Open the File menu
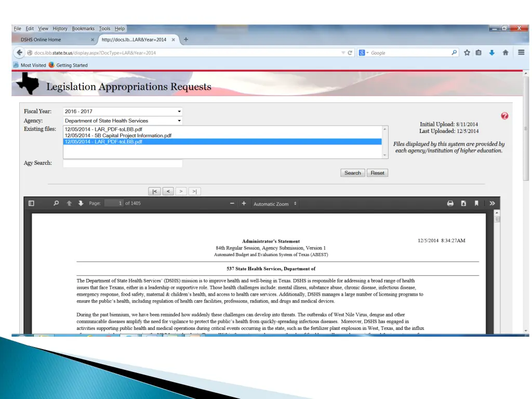 click(x=17, y=29)
